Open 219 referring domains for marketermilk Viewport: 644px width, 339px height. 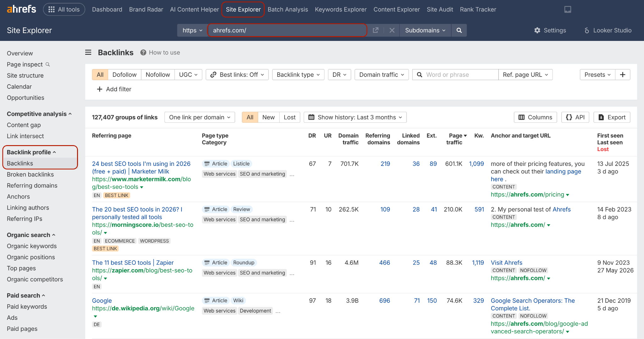pos(385,164)
